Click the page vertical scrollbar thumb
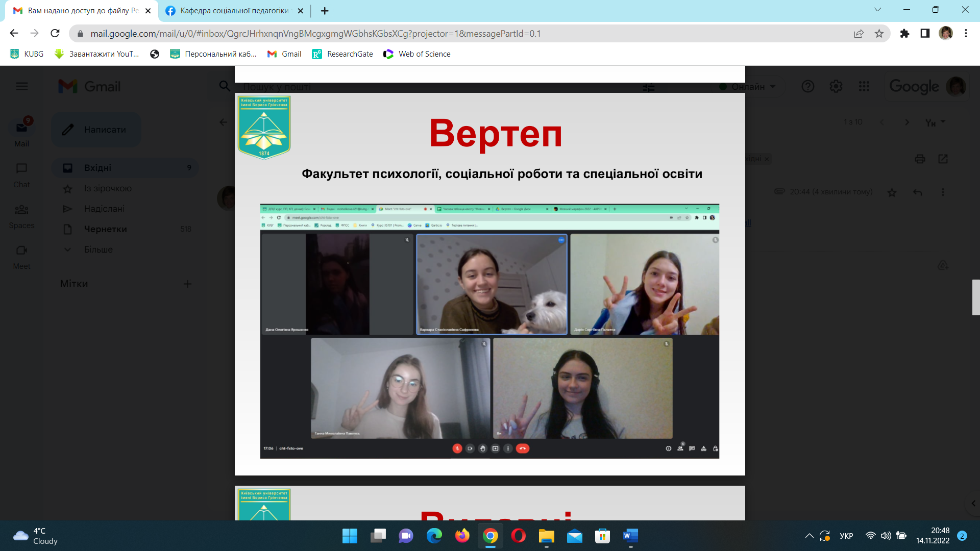The width and height of the screenshot is (980, 551). coord(975,297)
